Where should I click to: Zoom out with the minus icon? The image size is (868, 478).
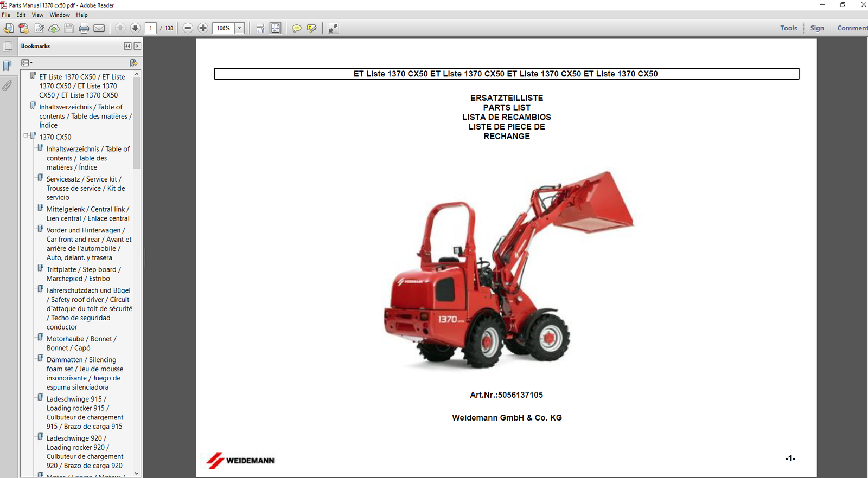[x=188, y=28]
